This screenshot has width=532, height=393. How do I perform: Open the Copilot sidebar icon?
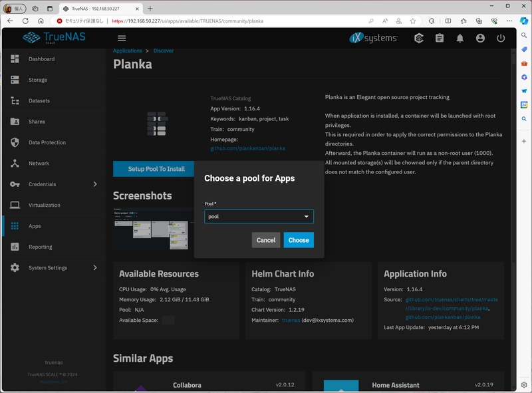click(x=524, y=21)
